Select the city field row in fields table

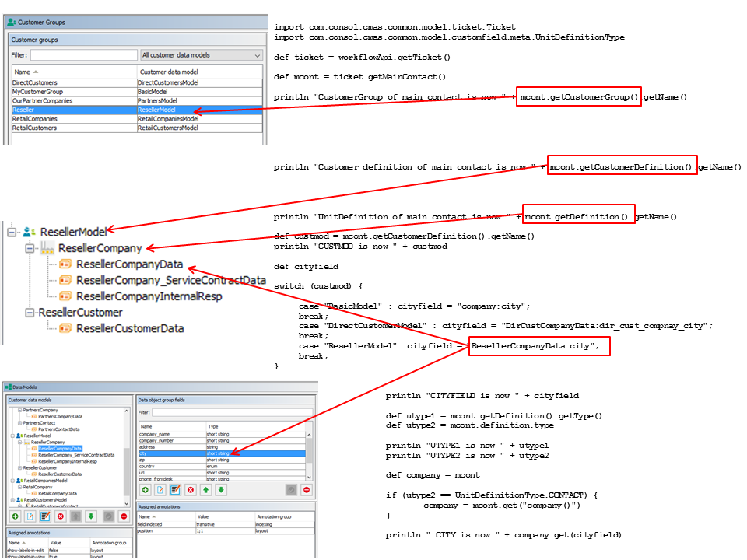[171, 453]
